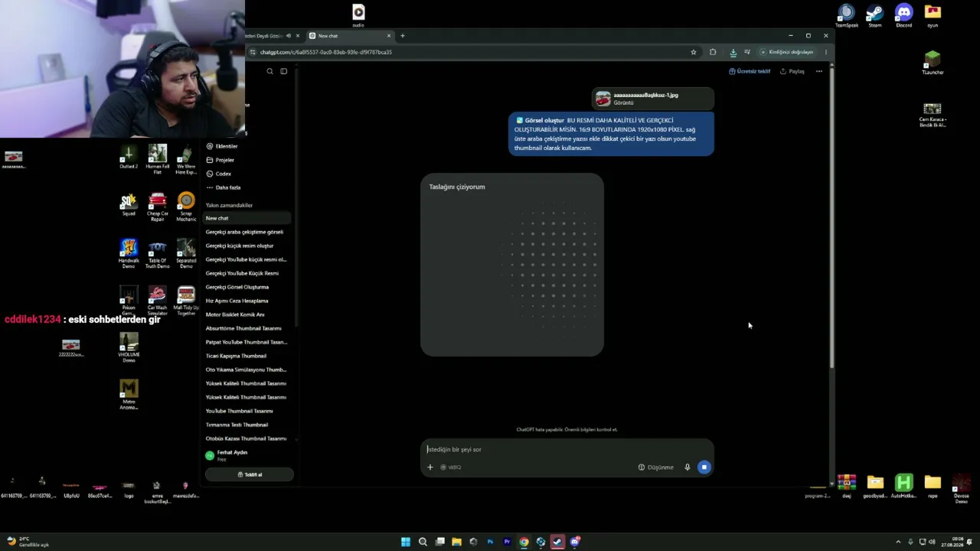Open Google Chrome from the taskbar

524,542
